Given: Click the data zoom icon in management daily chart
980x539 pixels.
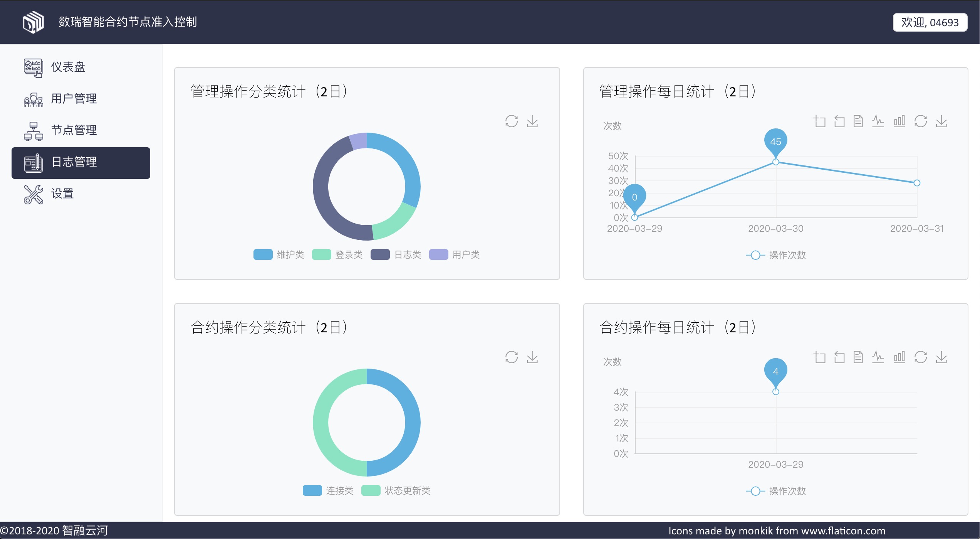Looking at the screenshot, I should pyautogui.click(x=819, y=121).
